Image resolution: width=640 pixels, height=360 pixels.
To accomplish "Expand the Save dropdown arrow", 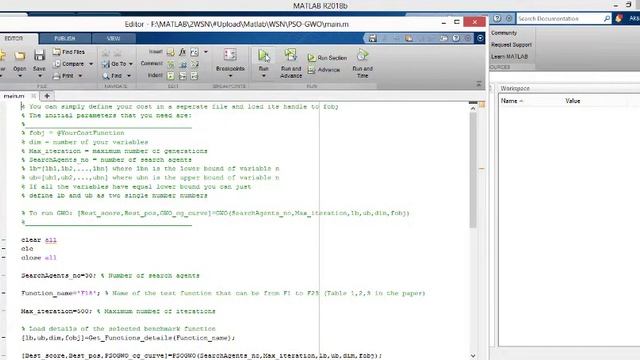I will point(39,76).
